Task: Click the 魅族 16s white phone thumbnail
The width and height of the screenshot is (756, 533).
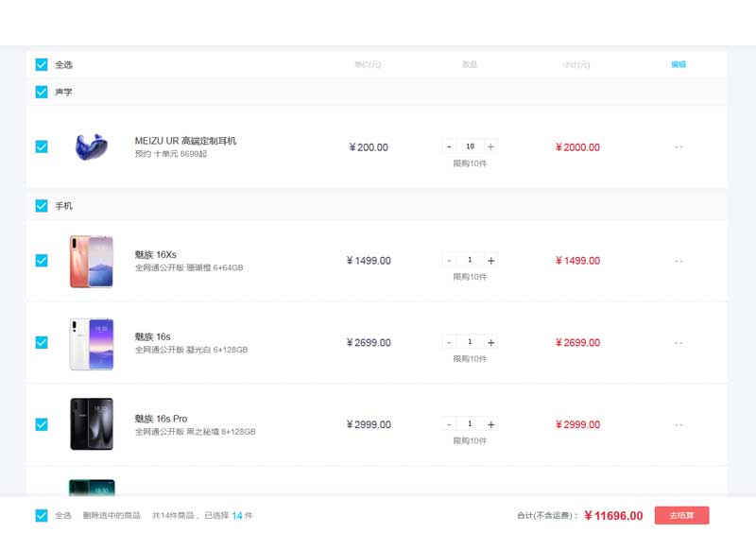Action: coord(92,343)
